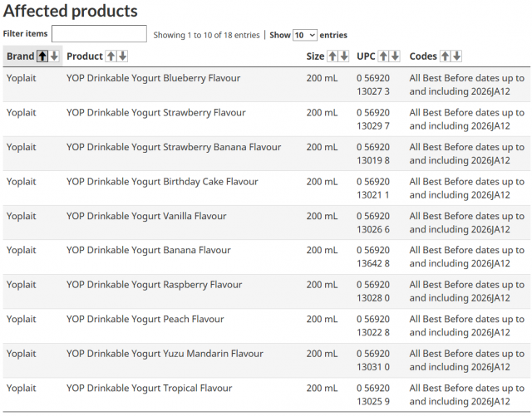Click Product column descending sort arrow

point(123,56)
